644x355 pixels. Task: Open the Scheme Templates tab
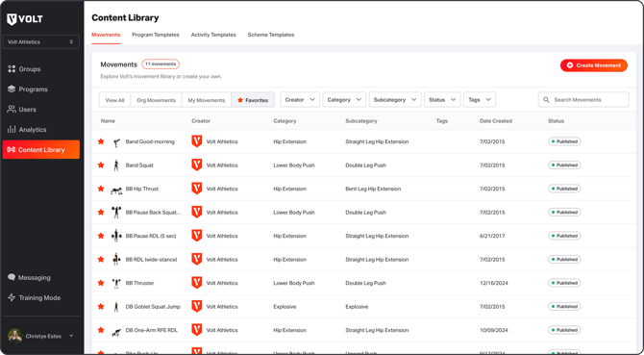point(271,35)
